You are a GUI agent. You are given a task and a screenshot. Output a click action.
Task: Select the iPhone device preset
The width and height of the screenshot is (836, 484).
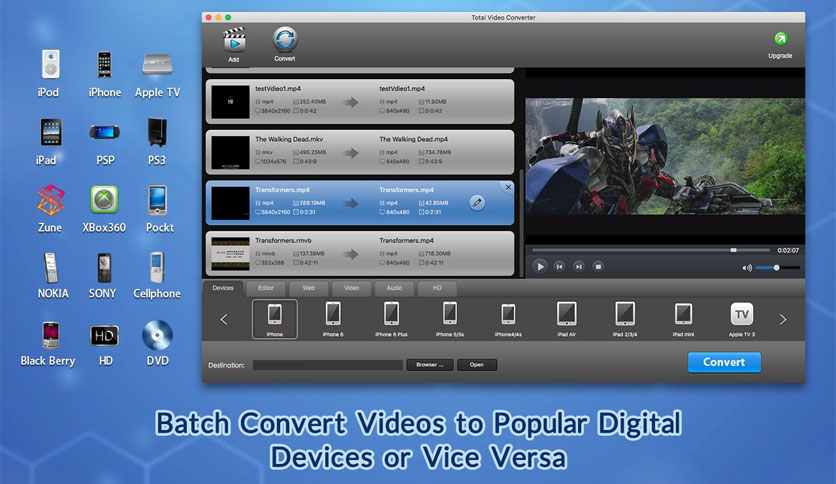tap(275, 319)
